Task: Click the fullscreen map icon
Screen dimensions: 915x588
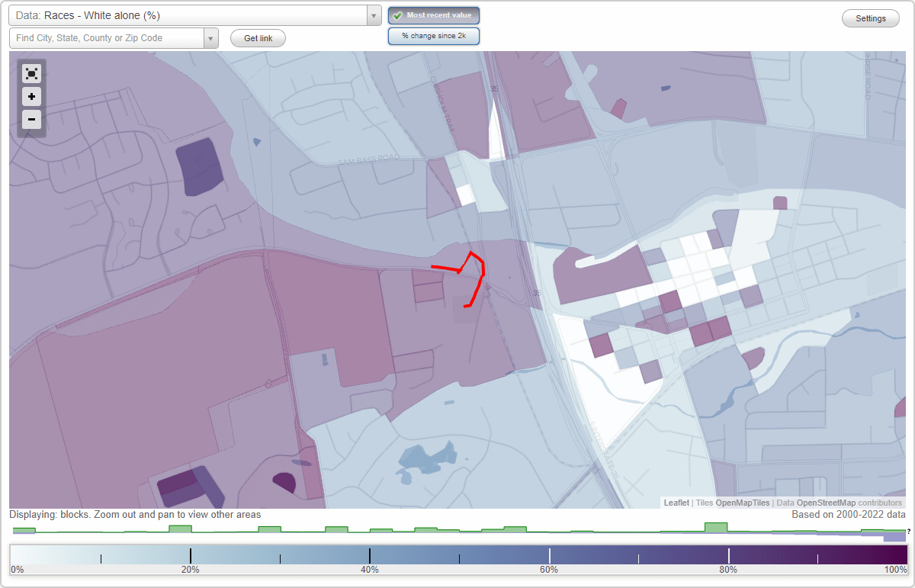Action: pyautogui.click(x=31, y=73)
